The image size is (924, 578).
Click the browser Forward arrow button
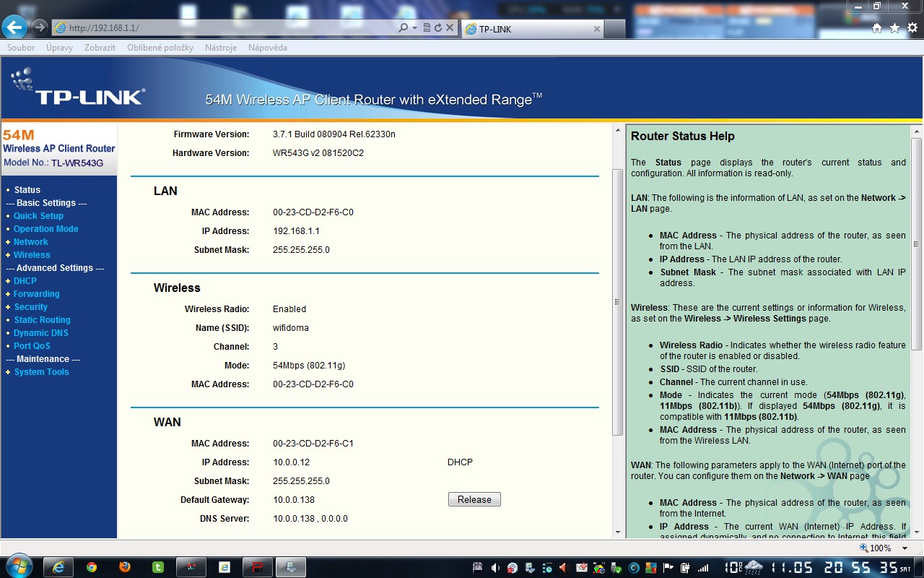tap(40, 27)
